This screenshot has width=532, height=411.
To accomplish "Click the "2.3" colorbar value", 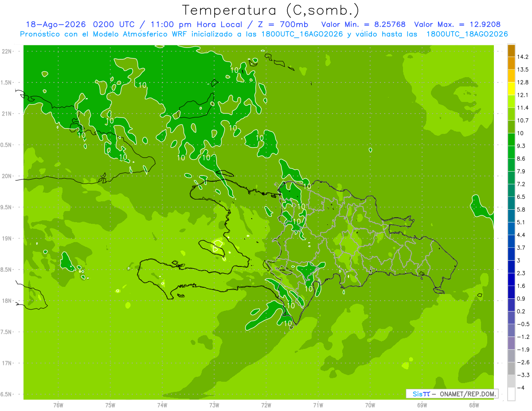I will click(521, 273).
